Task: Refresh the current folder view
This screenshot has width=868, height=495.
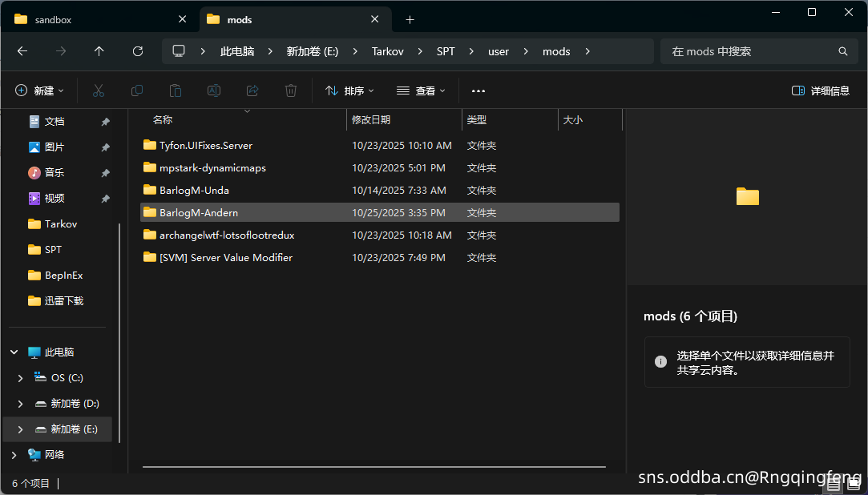Action: [138, 51]
